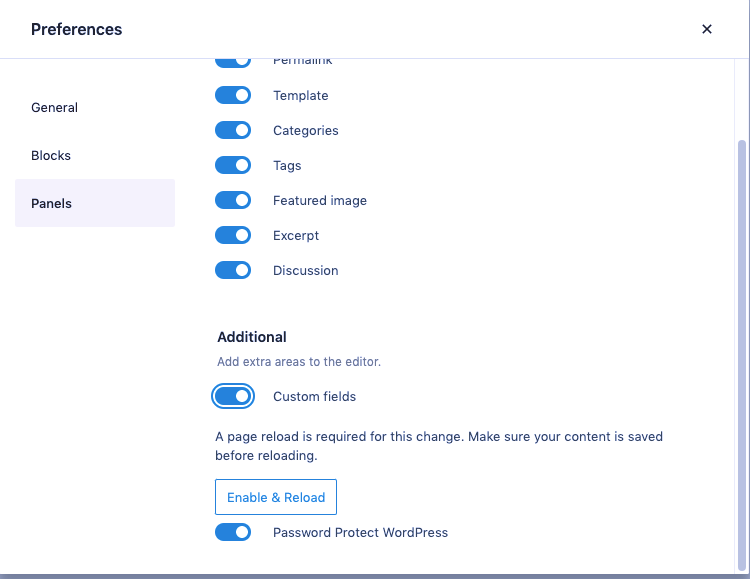Click 'Add extra areas to the editor' text

299,362
